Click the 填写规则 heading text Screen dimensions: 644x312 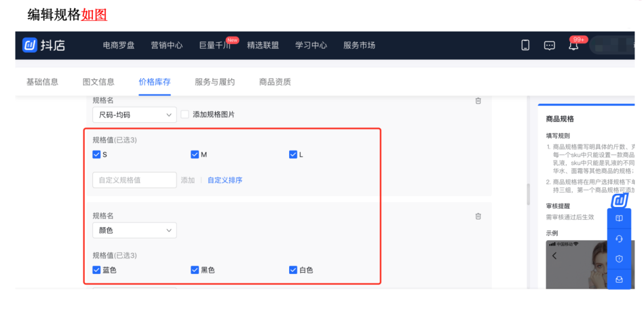(x=558, y=135)
